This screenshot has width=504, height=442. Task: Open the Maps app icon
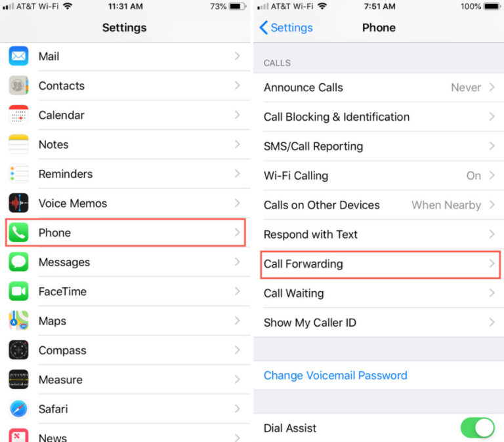point(18,321)
